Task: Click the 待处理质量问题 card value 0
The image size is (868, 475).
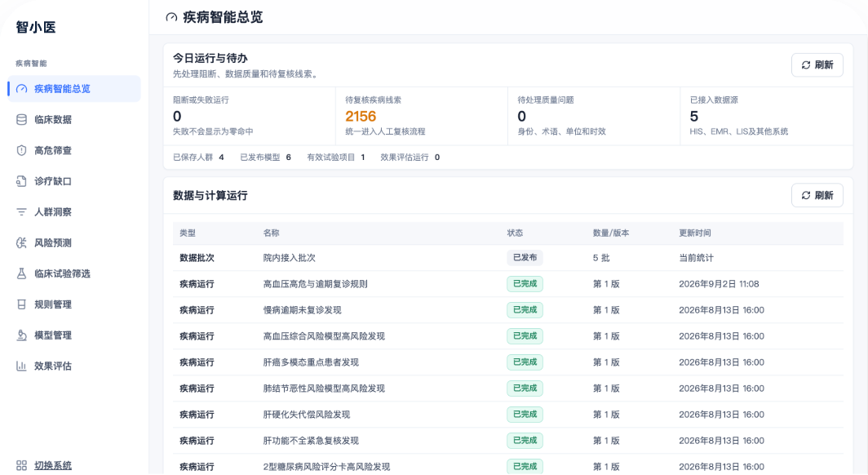Action: tap(521, 116)
